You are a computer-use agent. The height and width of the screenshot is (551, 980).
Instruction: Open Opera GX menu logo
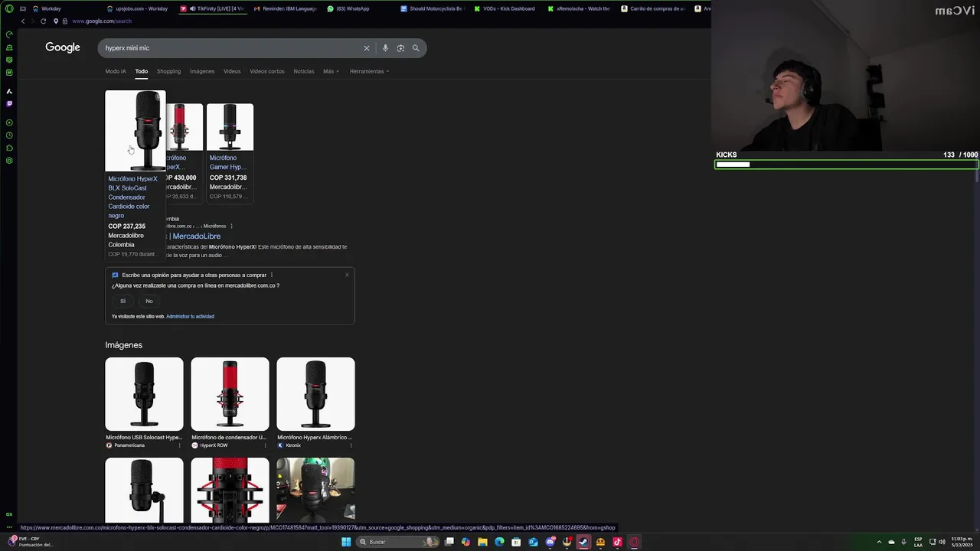click(x=9, y=8)
